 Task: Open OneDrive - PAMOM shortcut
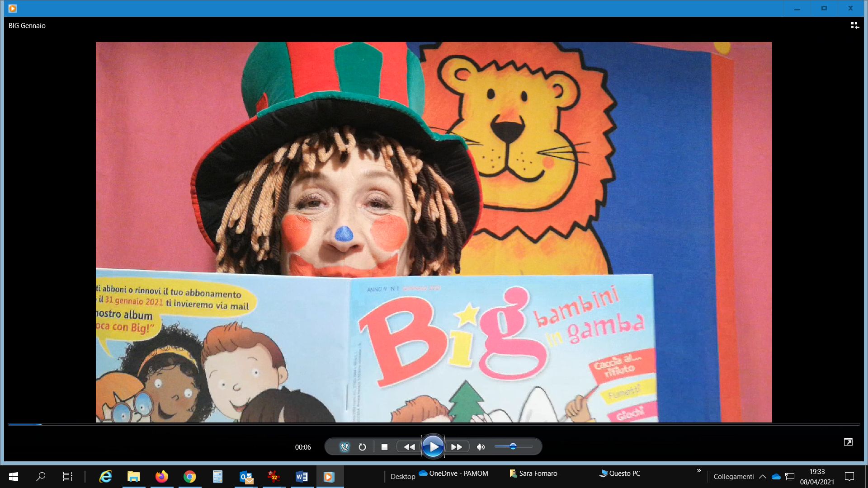click(453, 473)
